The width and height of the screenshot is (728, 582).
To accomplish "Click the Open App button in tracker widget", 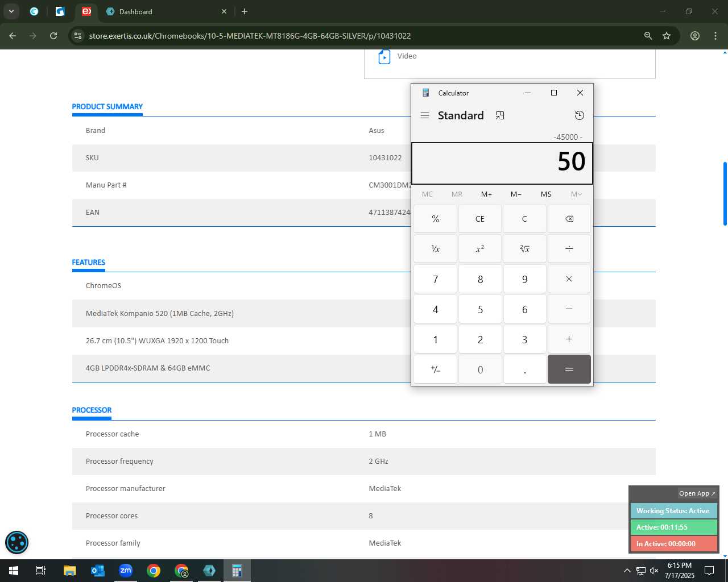I will [697, 493].
